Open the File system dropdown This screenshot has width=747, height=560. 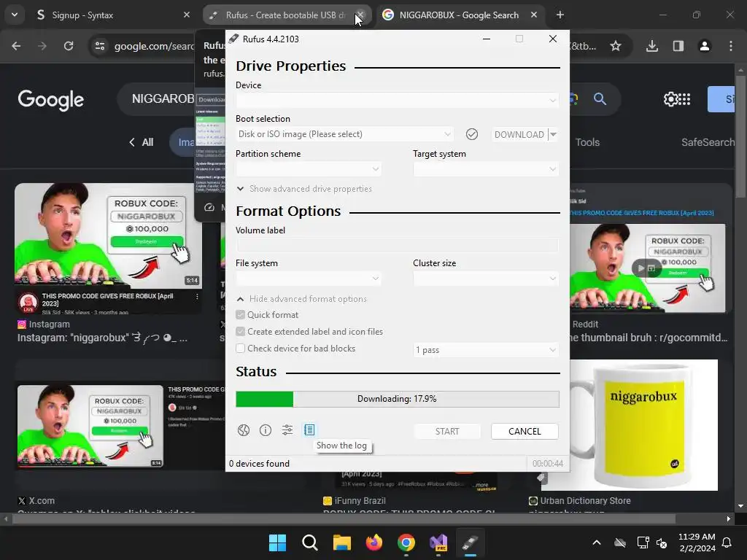pos(309,279)
